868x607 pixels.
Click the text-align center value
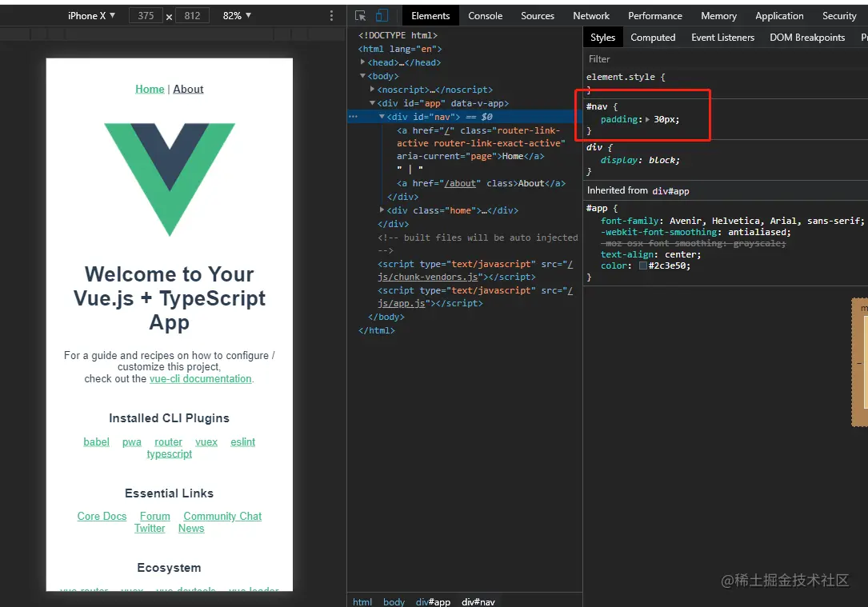click(681, 254)
